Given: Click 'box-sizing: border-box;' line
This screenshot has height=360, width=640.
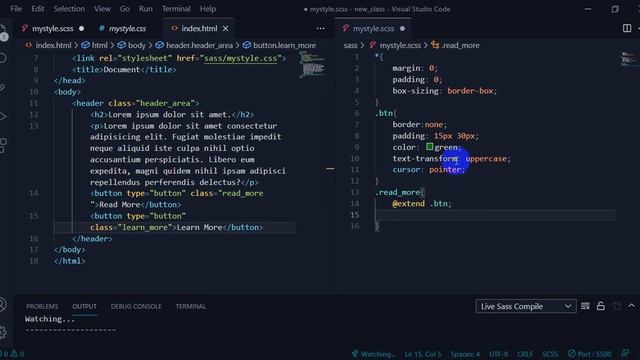Looking at the screenshot, I should [x=444, y=91].
